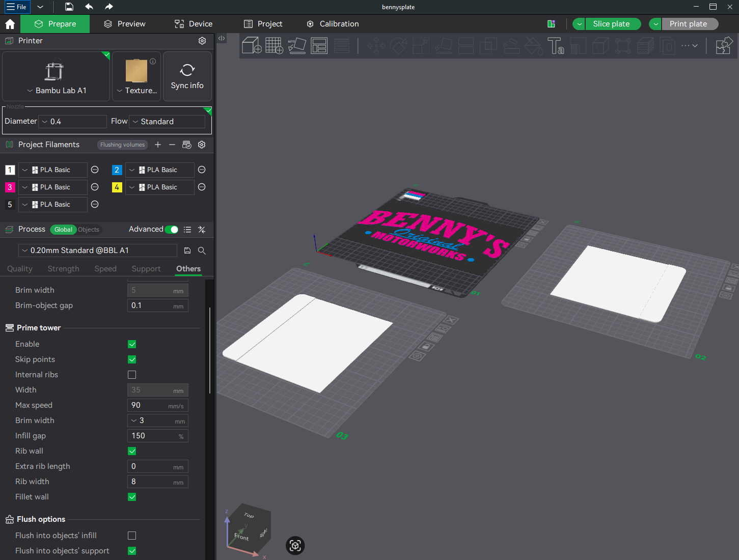The width and height of the screenshot is (739, 560).
Task: Open the Flushing volumes dialog
Action: click(x=122, y=145)
